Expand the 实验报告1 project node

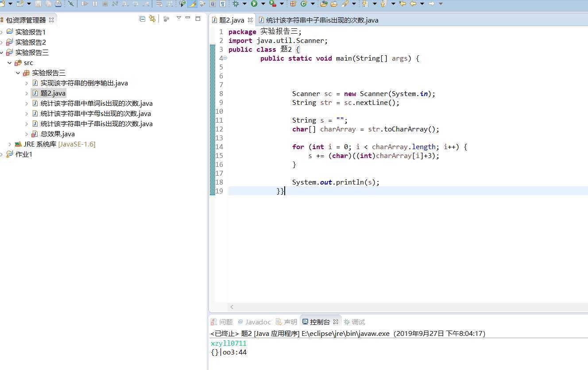pos(2,32)
